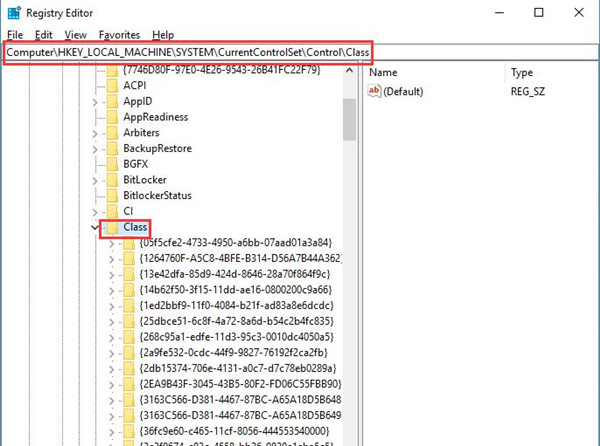
Task: Select the (Default) value name
Action: click(403, 91)
